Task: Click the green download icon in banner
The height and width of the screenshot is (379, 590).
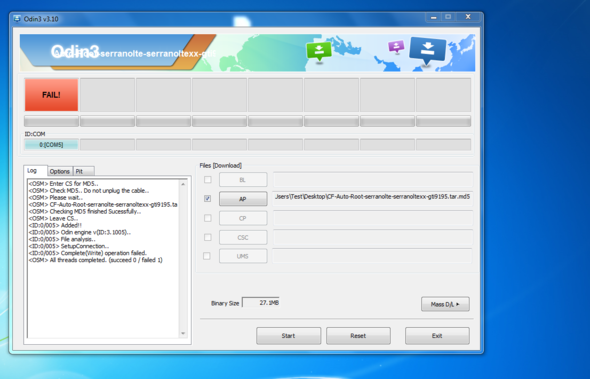Action: (x=319, y=52)
